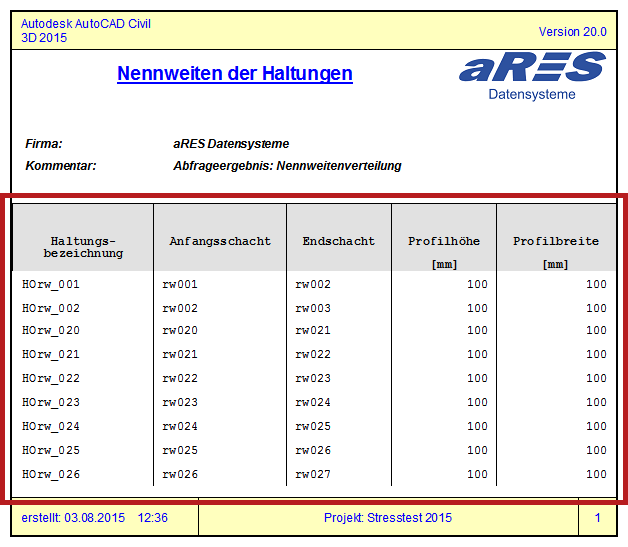Select the Profilbreite value for HOrw_025
The image size is (628, 547).
point(596,451)
